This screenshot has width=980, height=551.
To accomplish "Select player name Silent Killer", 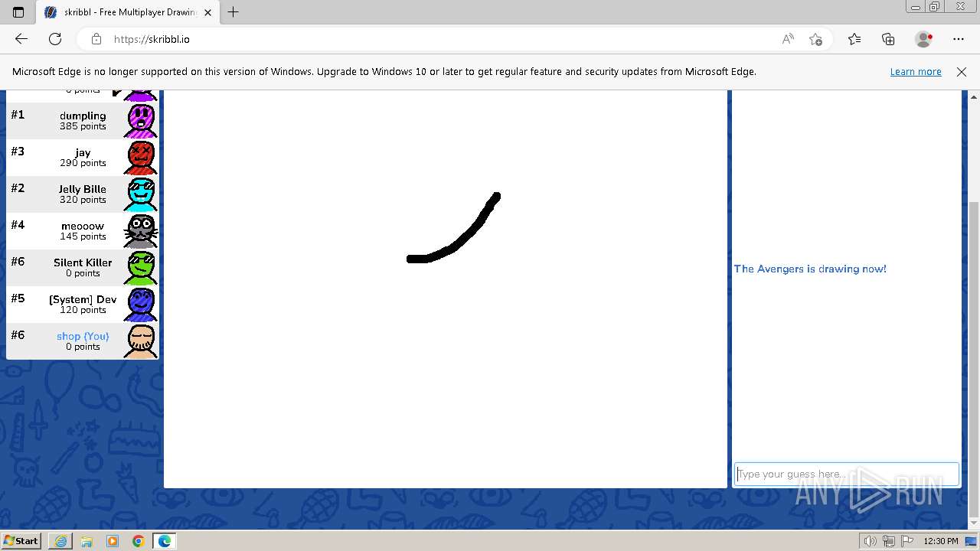I will [x=83, y=262].
